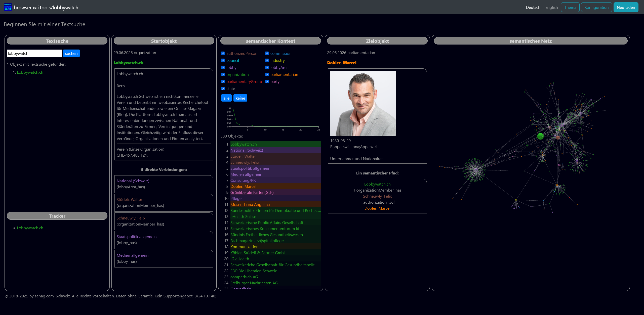644x315 pixels.
Task: Open the Thema button
Action: 570,7
